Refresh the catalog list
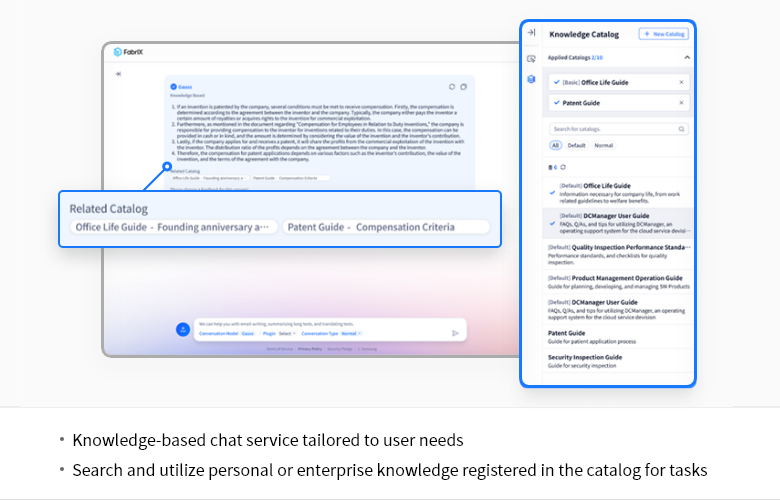 [563, 167]
